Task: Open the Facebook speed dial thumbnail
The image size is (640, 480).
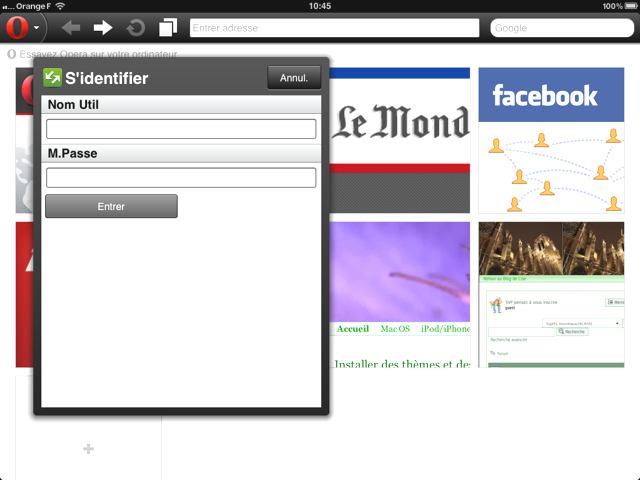Action: (544, 140)
